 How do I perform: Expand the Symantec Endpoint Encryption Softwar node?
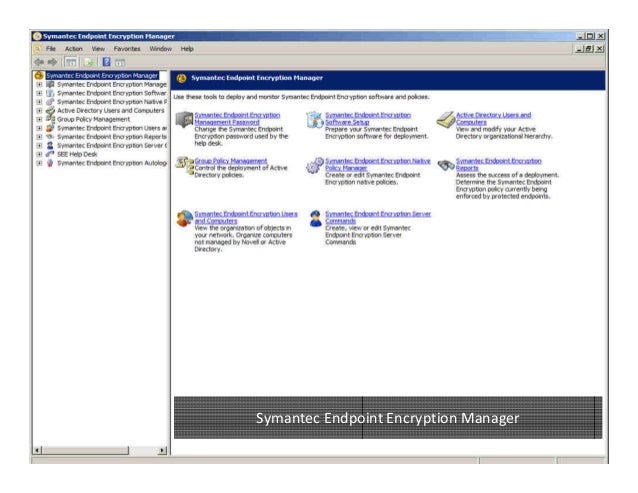[x=39, y=93]
